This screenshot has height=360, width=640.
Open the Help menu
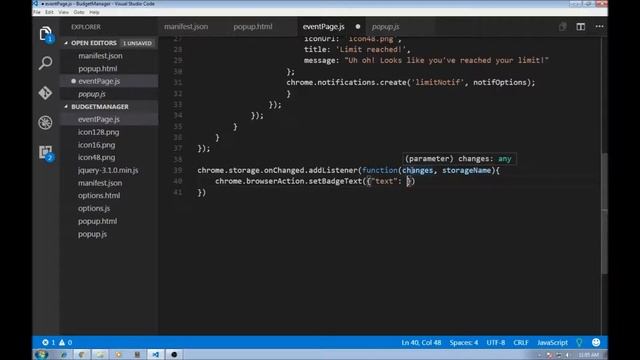point(94,12)
